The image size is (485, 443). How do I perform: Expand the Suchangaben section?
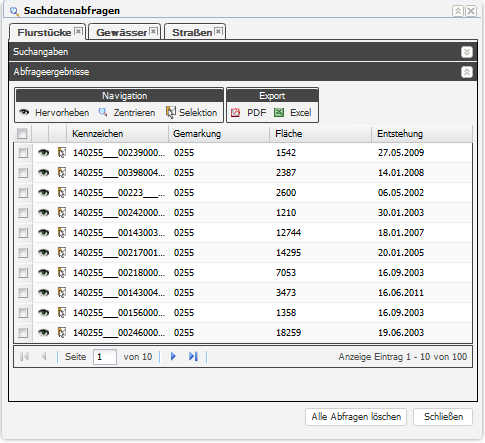tap(467, 52)
